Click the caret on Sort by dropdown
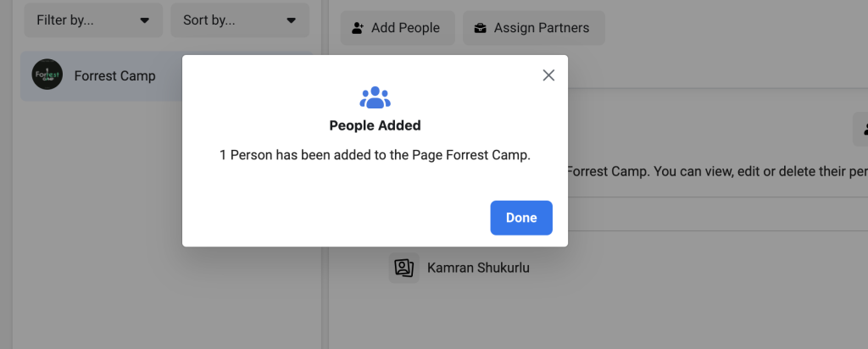Image resolution: width=868 pixels, height=349 pixels. [291, 20]
